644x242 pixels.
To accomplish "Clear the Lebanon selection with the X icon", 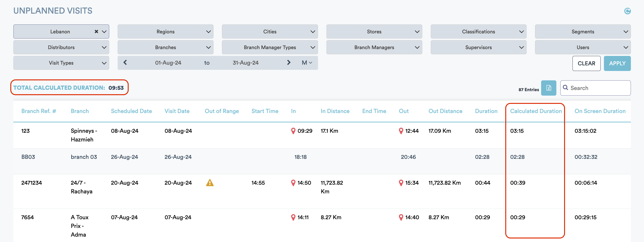I will click(96, 31).
